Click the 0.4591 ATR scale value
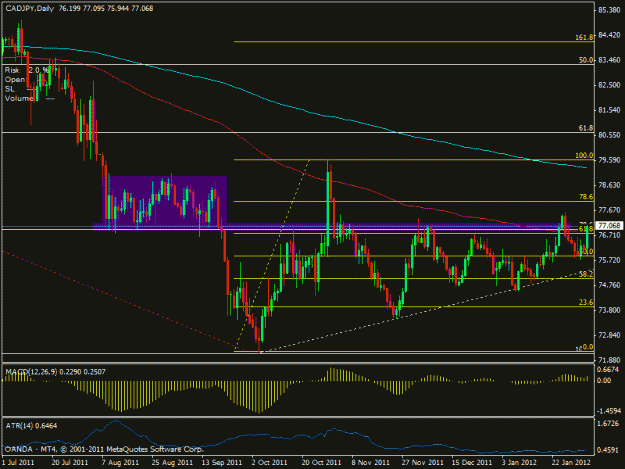Image resolution: width=625 pixels, height=469 pixels. pos(609,450)
